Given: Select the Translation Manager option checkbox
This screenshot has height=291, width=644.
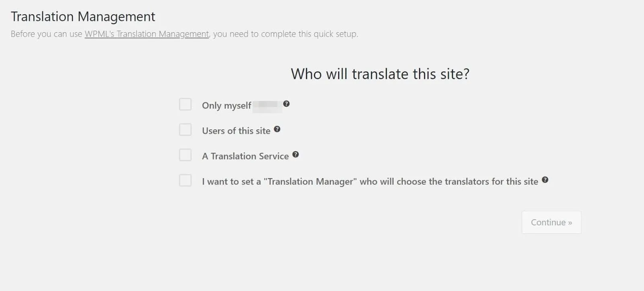Looking at the screenshot, I should tap(185, 180).
